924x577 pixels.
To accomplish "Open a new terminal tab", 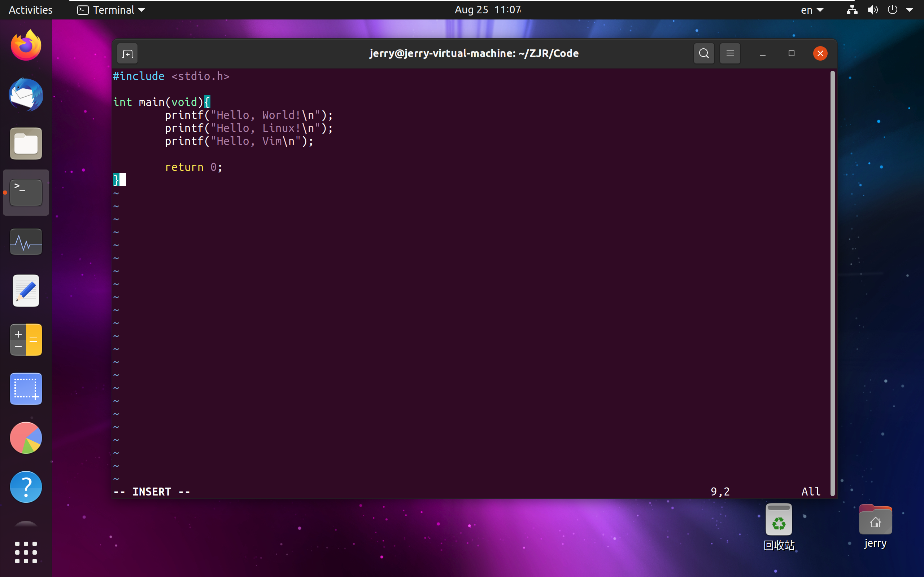I will (127, 53).
